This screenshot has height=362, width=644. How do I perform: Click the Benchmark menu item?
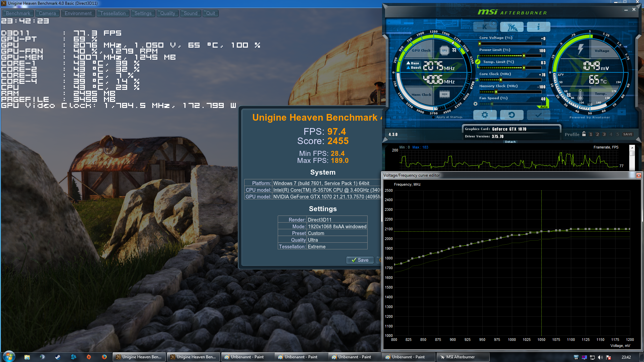point(18,13)
